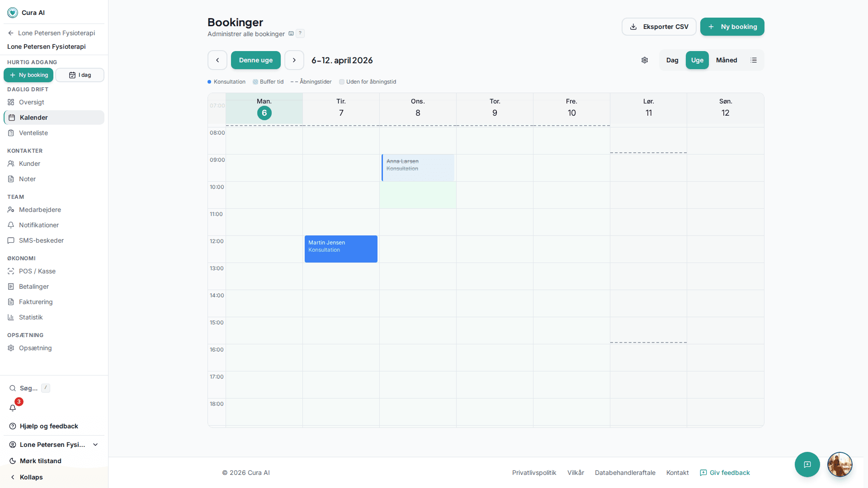Click Eksporter CSV button
This screenshot has width=868, height=488.
659,27
